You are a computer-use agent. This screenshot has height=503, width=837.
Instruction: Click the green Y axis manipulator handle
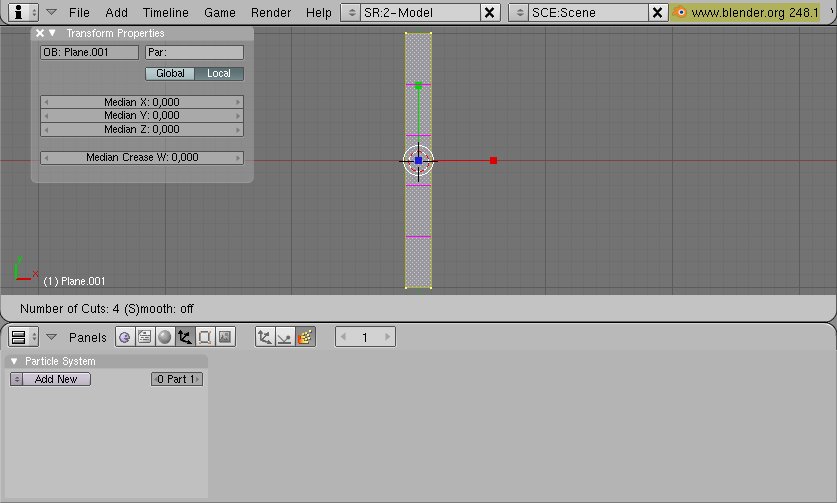coord(418,85)
